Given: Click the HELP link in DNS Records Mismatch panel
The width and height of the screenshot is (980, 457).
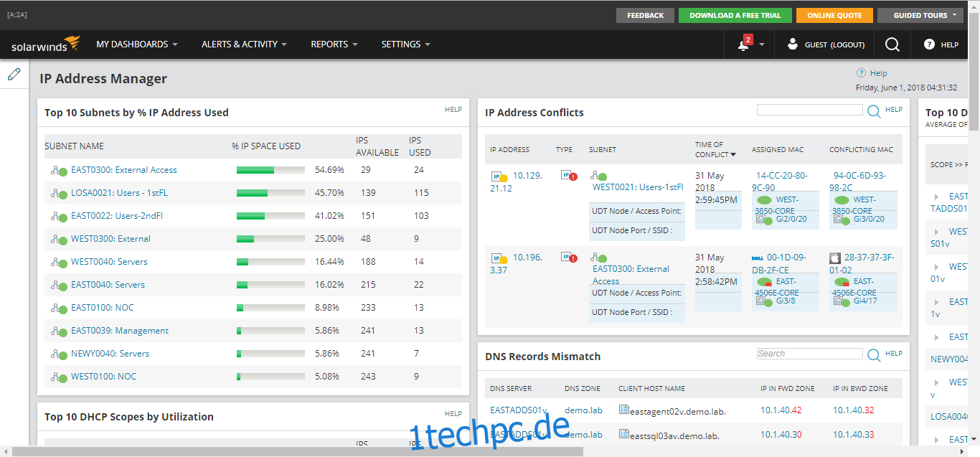Looking at the screenshot, I should 894,354.
